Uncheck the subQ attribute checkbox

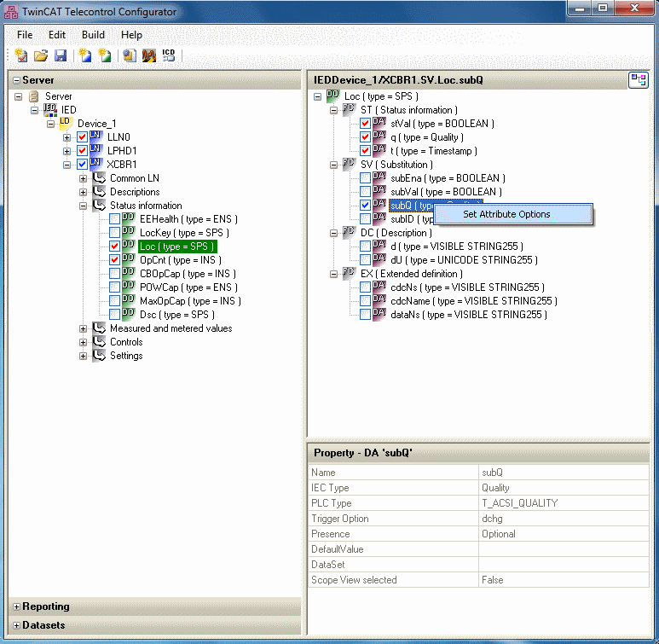365,206
